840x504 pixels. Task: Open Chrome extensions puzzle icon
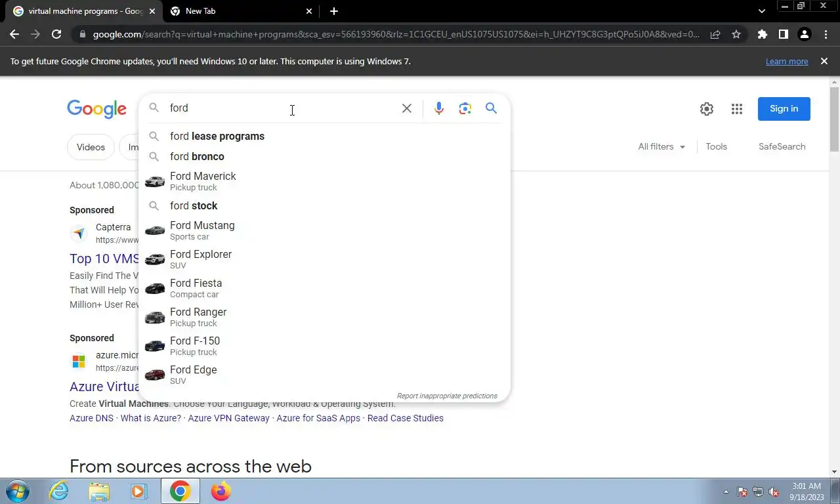click(x=762, y=34)
